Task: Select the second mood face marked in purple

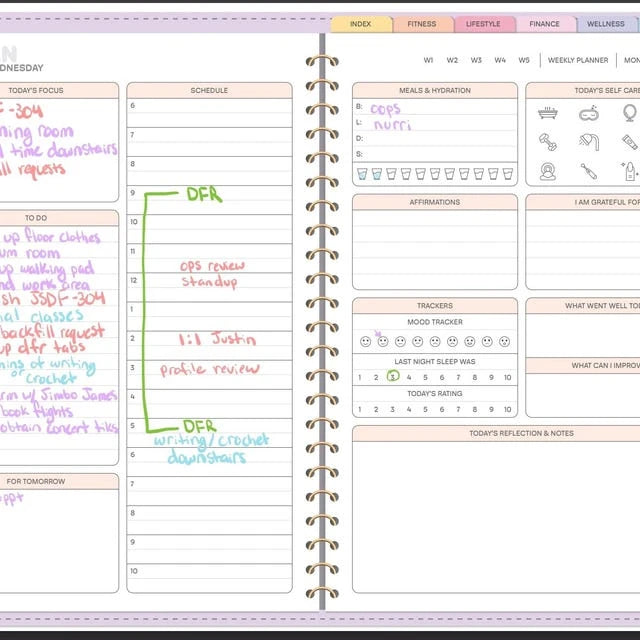Action: pos(383,342)
